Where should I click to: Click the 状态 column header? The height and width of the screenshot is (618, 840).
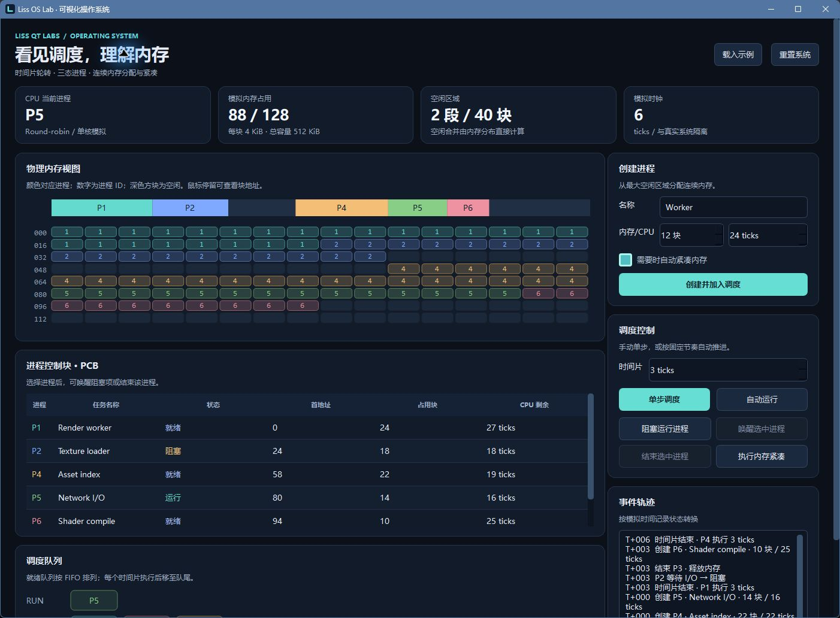(213, 405)
